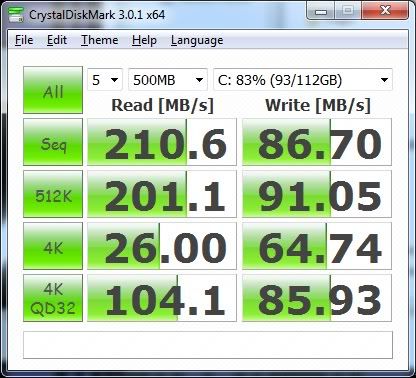Open the test count dropdown showing 5

(105, 80)
